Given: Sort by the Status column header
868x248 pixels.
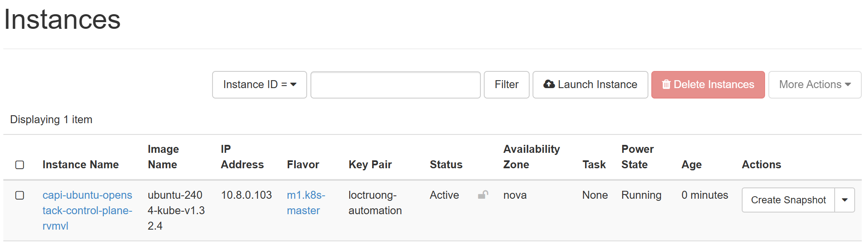Looking at the screenshot, I should 446,164.
